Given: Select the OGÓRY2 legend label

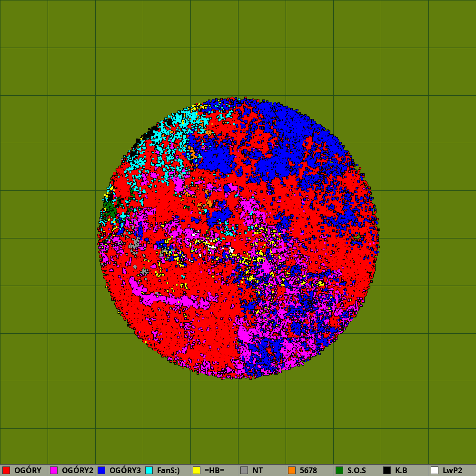Looking at the screenshot, I should (78, 470).
